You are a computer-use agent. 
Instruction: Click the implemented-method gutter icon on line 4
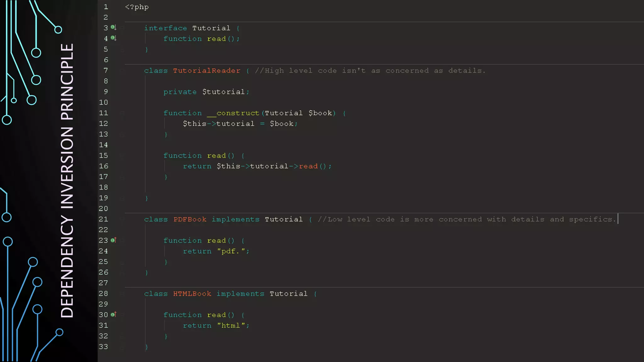tap(114, 38)
